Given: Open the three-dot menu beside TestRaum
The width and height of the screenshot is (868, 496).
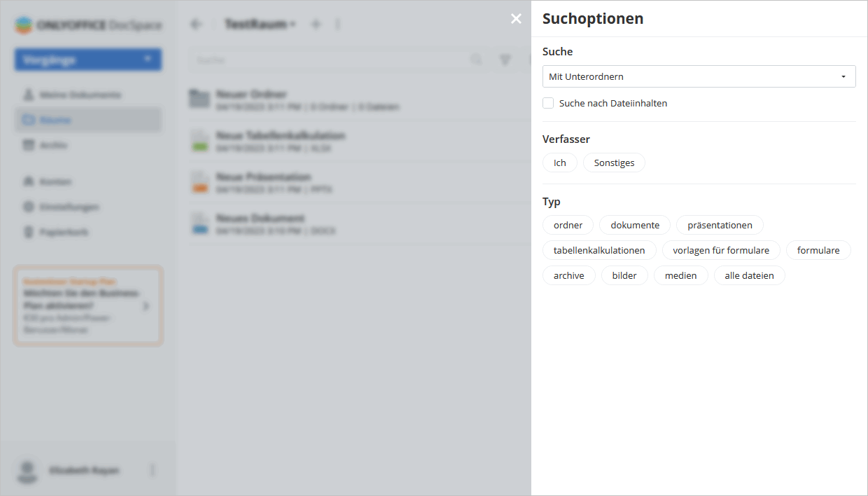Looking at the screenshot, I should [338, 25].
